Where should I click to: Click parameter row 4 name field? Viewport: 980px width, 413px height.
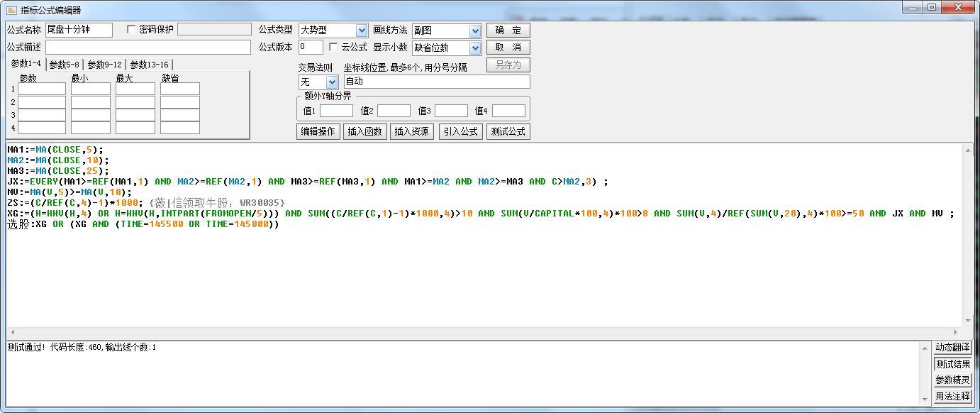coord(42,128)
